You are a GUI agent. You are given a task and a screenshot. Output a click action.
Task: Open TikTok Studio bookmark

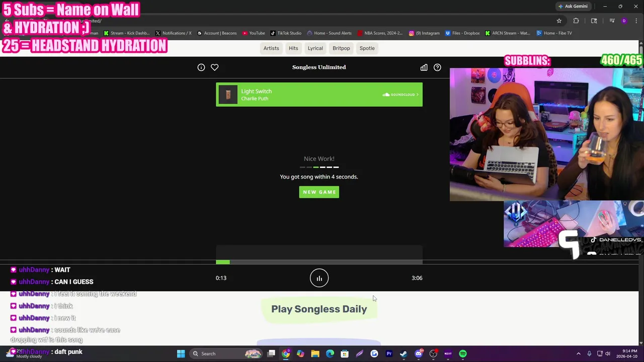click(285, 33)
